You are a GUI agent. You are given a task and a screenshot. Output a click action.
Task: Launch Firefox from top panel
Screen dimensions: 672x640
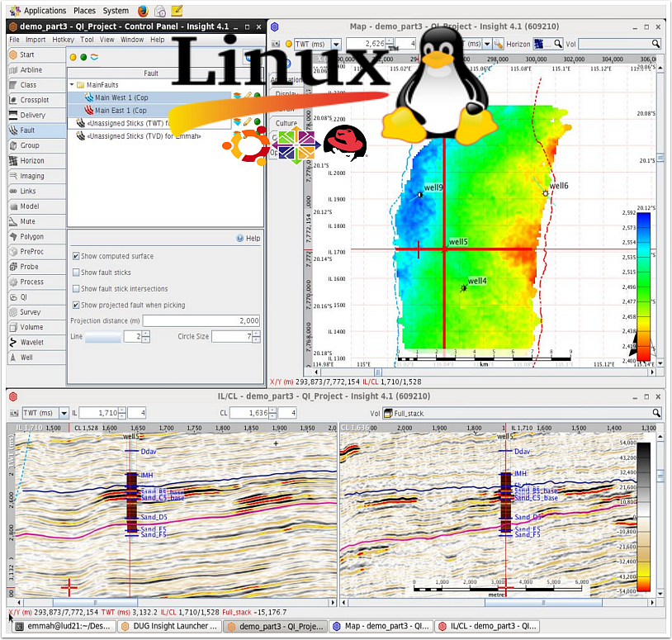143,11
